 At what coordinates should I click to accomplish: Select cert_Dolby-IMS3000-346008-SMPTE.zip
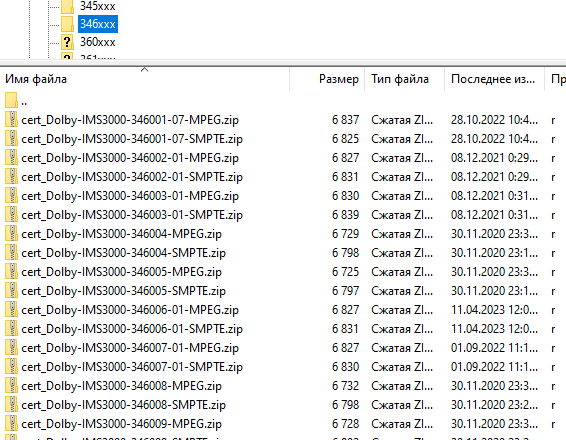tap(123, 405)
